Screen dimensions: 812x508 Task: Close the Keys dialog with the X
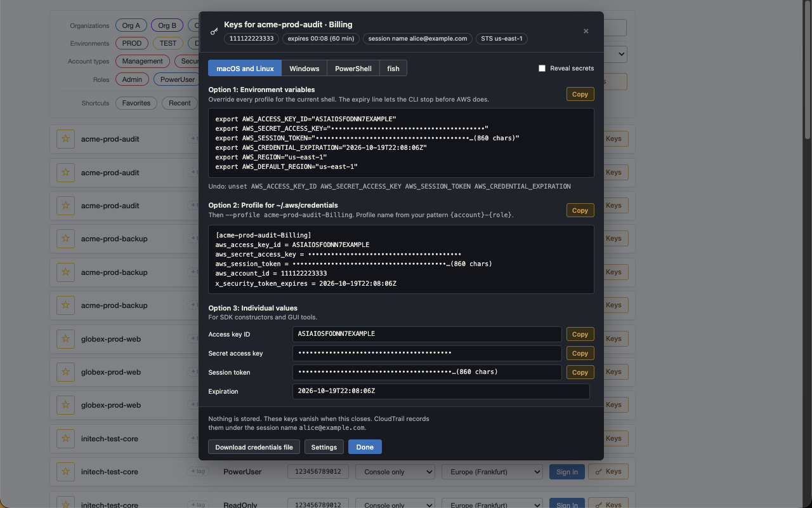click(x=586, y=31)
